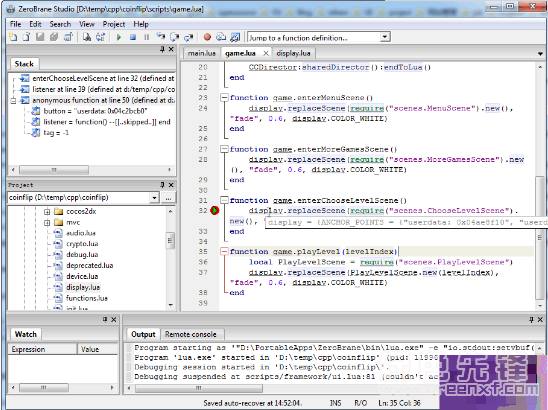Stop the debugging process with blue square
The image size is (548, 410).
[133, 37]
